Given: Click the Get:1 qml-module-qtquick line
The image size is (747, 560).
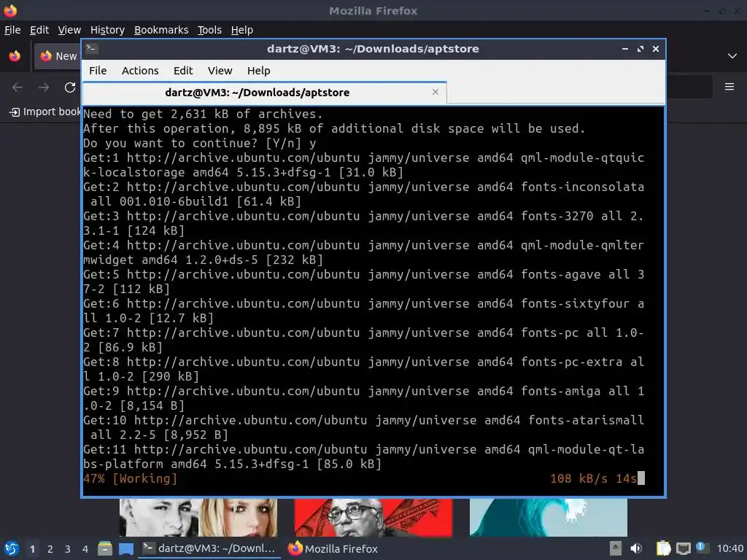Looking at the screenshot, I should (363, 165).
